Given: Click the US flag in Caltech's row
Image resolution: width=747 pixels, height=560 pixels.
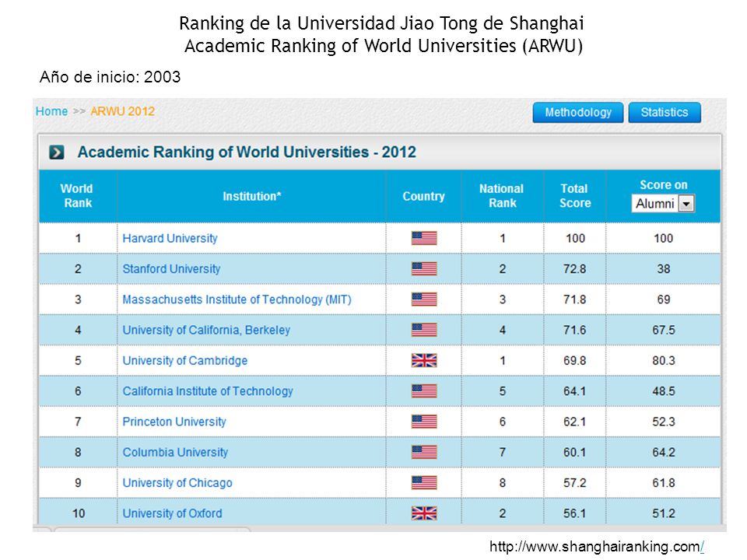Looking at the screenshot, I should [424, 391].
